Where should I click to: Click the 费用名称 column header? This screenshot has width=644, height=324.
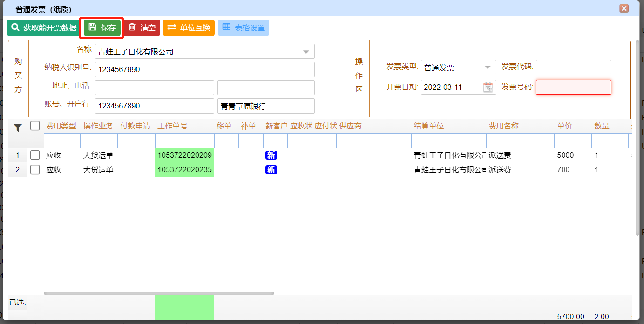503,126
